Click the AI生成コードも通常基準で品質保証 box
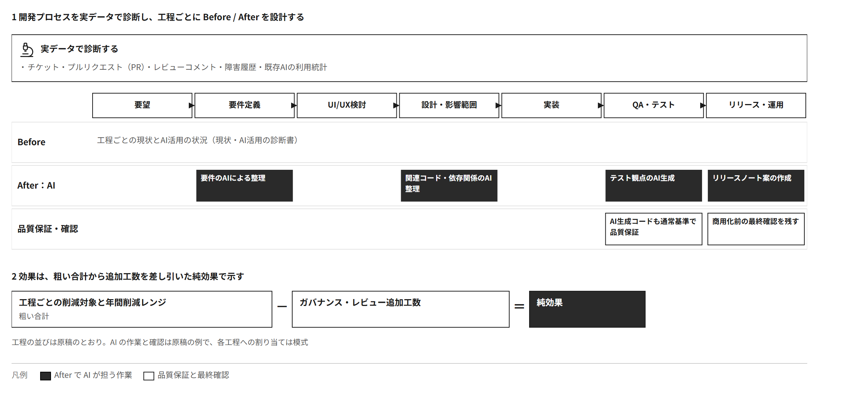The image size is (868, 414). [x=654, y=229]
